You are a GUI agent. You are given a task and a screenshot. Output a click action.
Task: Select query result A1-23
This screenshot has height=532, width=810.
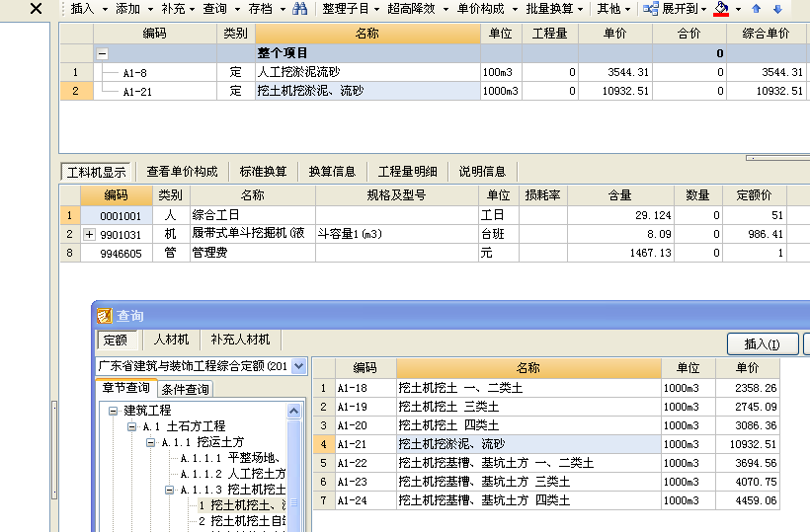click(x=546, y=482)
